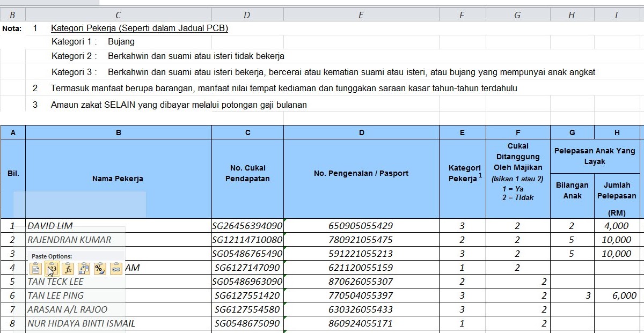Select tax number SG6127147090
The width and height of the screenshot is (644, 333).
tap(247, 268)
